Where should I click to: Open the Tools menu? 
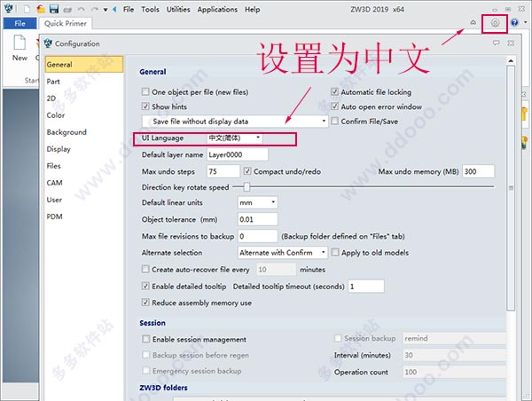[150, 10]
